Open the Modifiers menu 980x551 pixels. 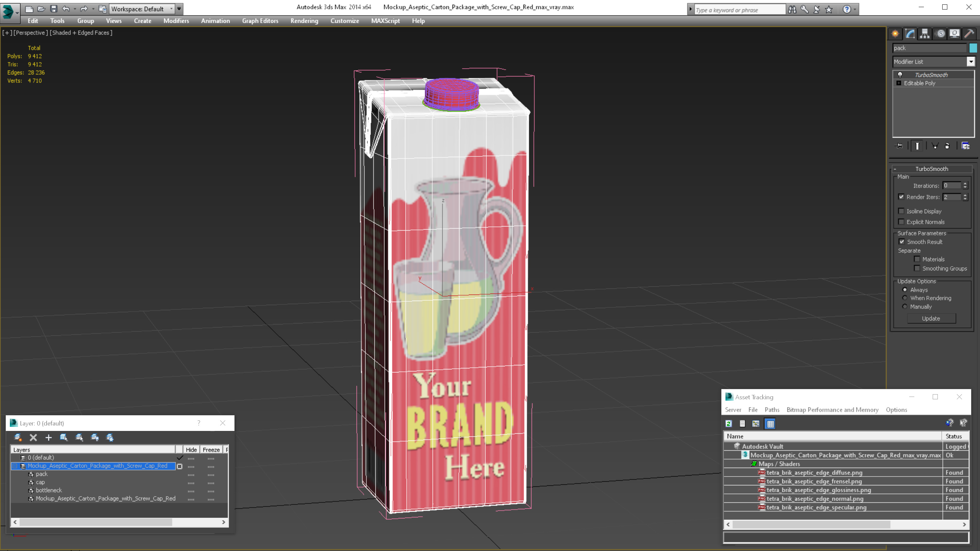tap(176, 21)
